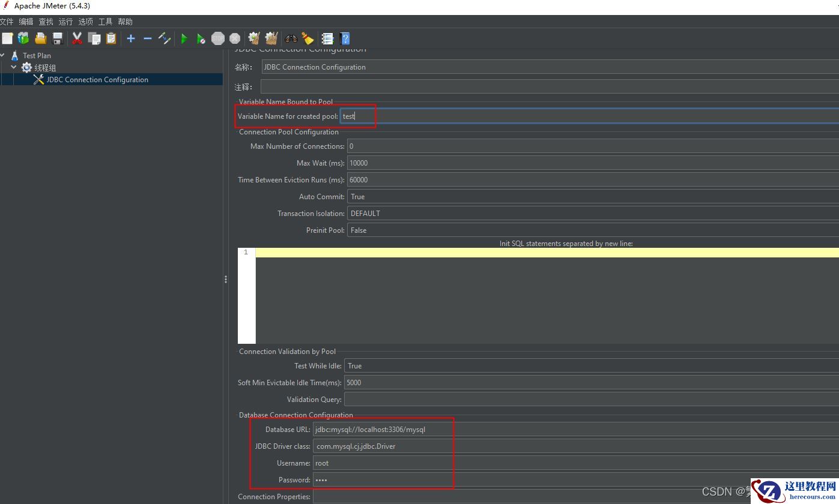Click line number 1 in SQL editor gutter
Image resolution: width=839 pixels, height=504 pixels.
(246, 253)
